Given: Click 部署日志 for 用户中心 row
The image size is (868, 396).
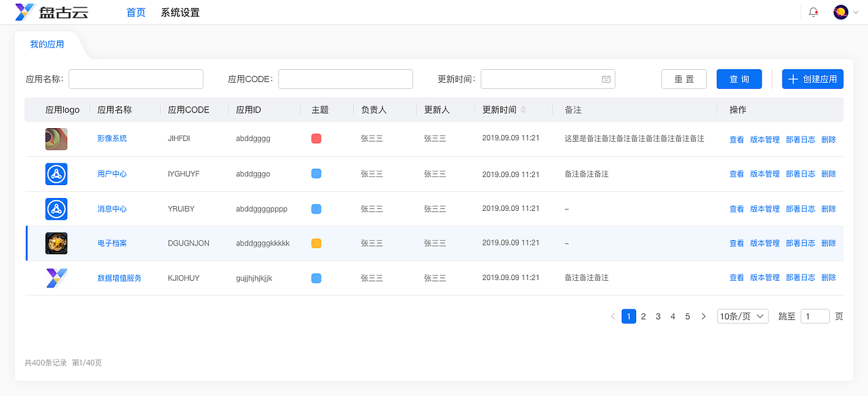Looking at the screenshot, I should [x=801, y=174].
